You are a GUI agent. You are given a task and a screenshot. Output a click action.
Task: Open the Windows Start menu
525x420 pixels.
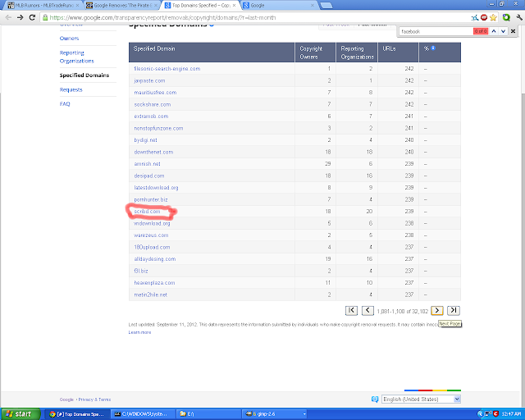coord(20,414)
